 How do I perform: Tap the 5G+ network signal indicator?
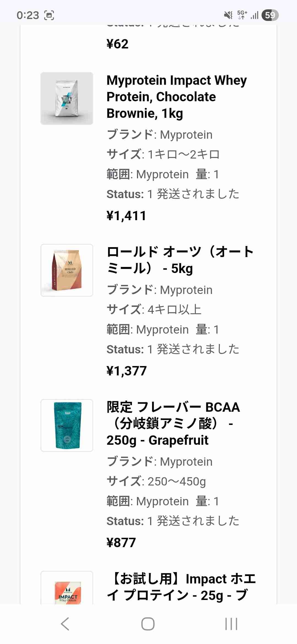242,15
